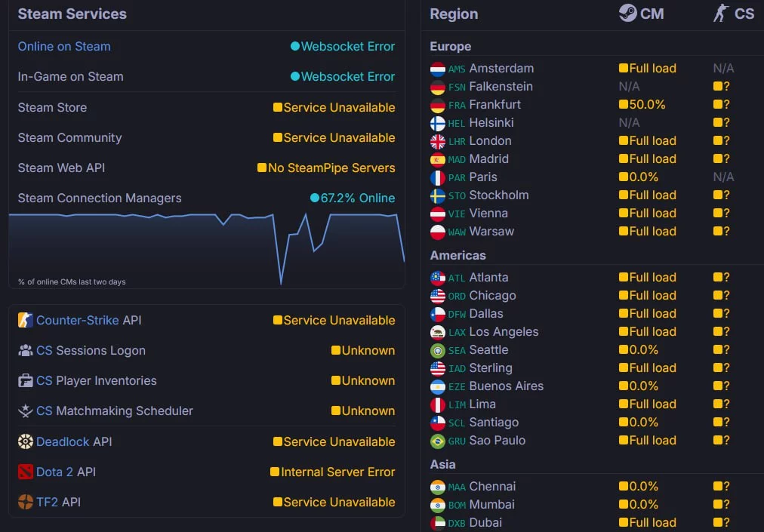The height and width of the screenshot is (532, 764).
Task: Click the Deadlock link text
Action: (x=63, y=441)
